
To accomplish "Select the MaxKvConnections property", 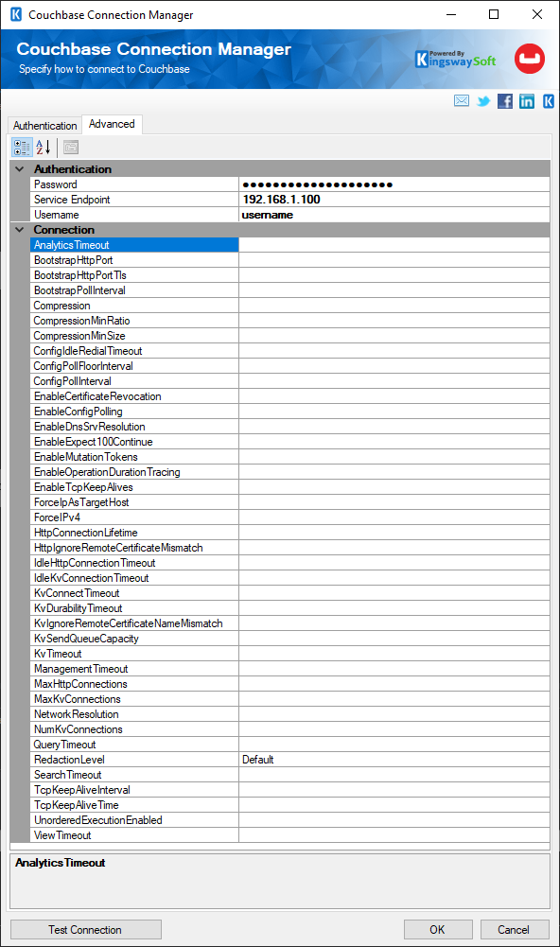I will [x=134, y=699].
